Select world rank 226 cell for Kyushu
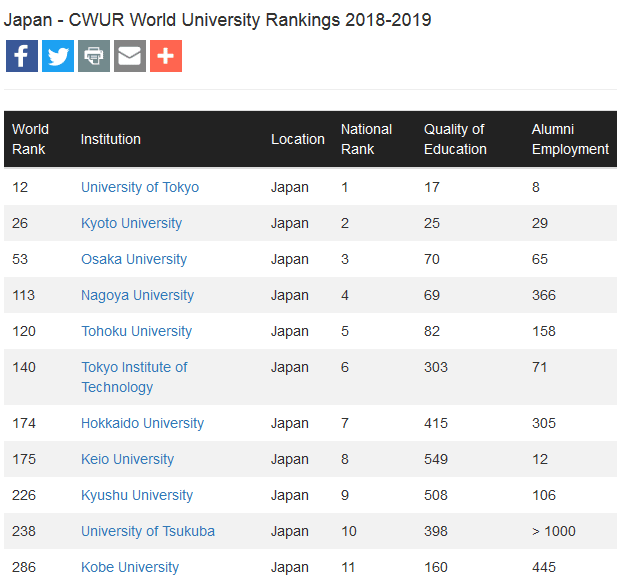Viewport: 617px width, 584px height. 24,495
